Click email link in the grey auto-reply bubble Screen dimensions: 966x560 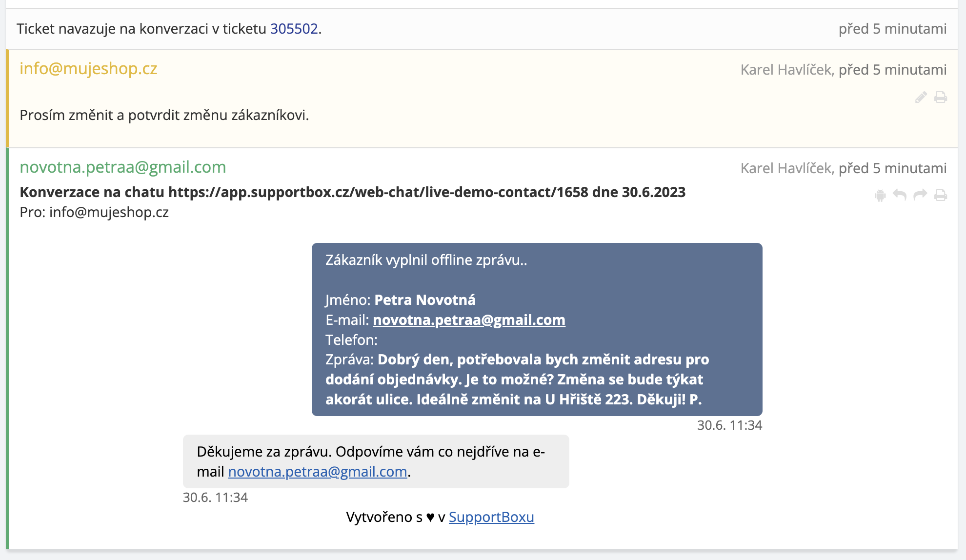(317, 472)
